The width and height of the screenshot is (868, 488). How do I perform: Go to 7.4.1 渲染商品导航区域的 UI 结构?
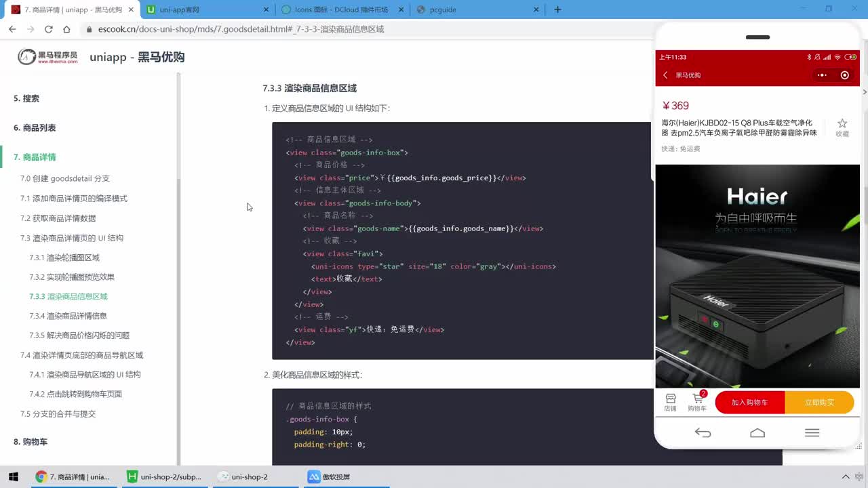85,374
